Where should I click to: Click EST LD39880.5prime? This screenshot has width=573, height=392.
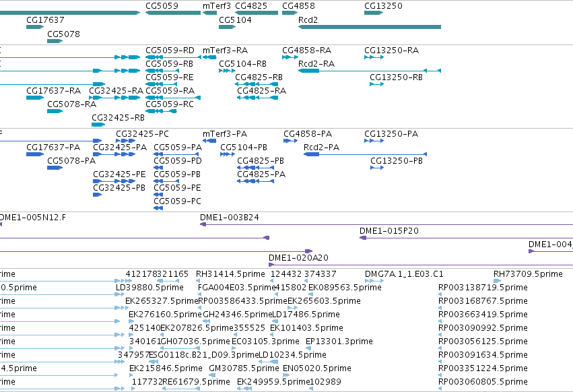tap(120, 295)
